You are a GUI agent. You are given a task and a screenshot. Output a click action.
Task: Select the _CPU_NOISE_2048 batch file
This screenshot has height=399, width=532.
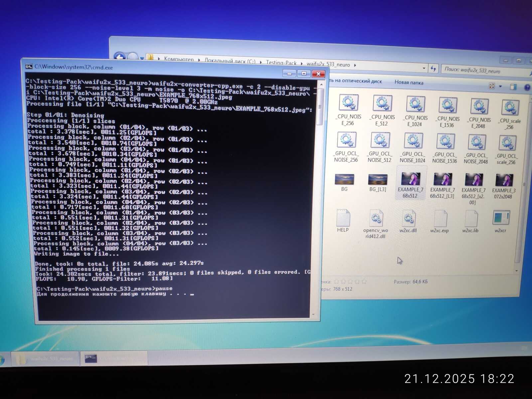479,113
